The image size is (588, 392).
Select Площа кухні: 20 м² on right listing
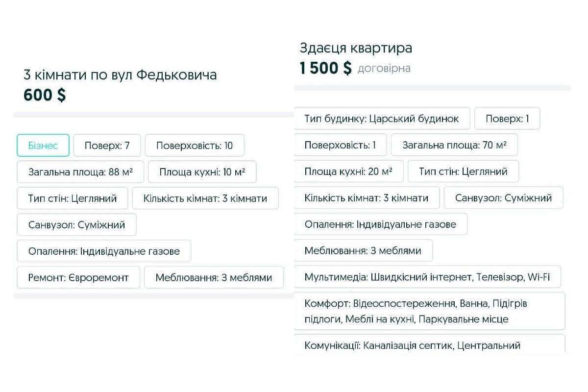tap(348, 171)
